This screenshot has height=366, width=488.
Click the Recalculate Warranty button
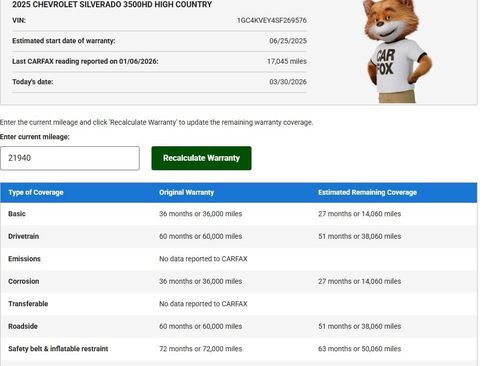pyautogui.click(x=201, y=158)
